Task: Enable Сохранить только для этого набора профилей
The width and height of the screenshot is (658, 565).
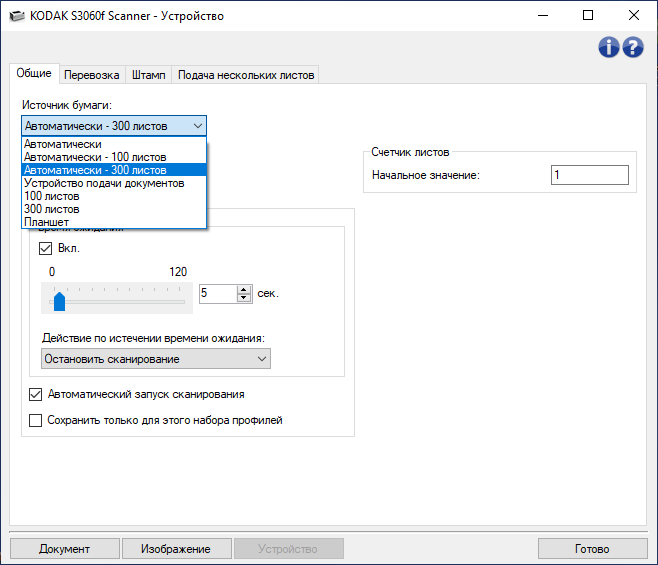Action: 36,420
